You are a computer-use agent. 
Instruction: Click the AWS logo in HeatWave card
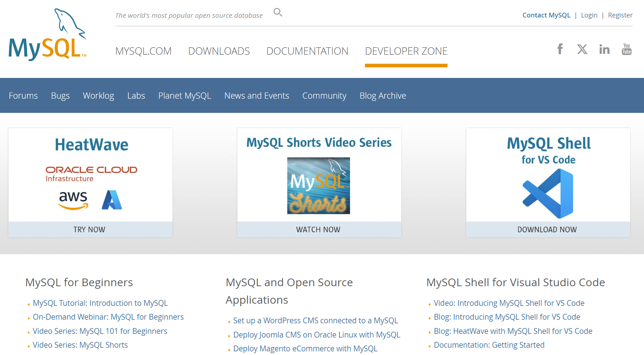pyautogui.click(x=73, y=200)
